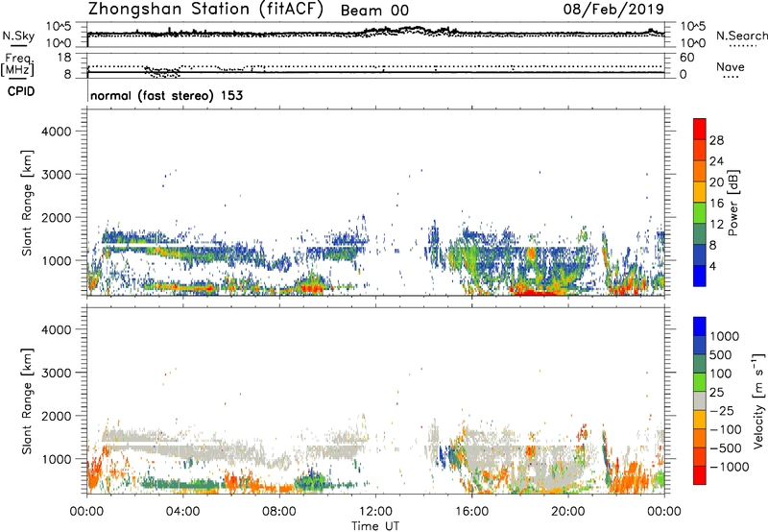Viewport: 768px width, 532px height.
Task: Click the 'Power [dB]' color bar label
Action: [x=733, y=203]
